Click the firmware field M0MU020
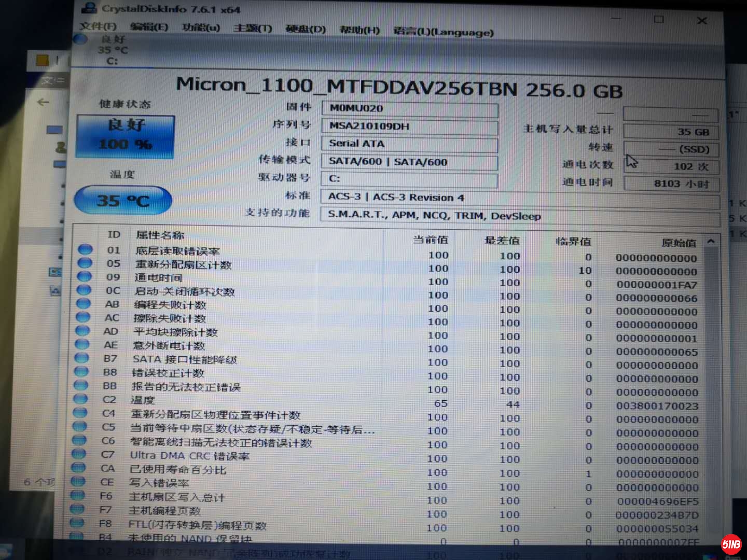The width and height of the screenshot is (747, 560). (x=409, y=108)
